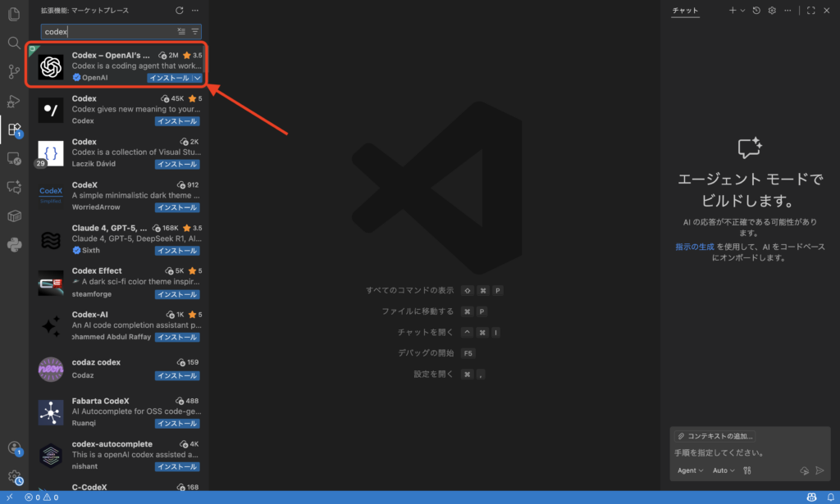Image resolution: width=840 pixels, height=504 pixels.
Task: Select the チャット tab
Action: click(685, 11)
